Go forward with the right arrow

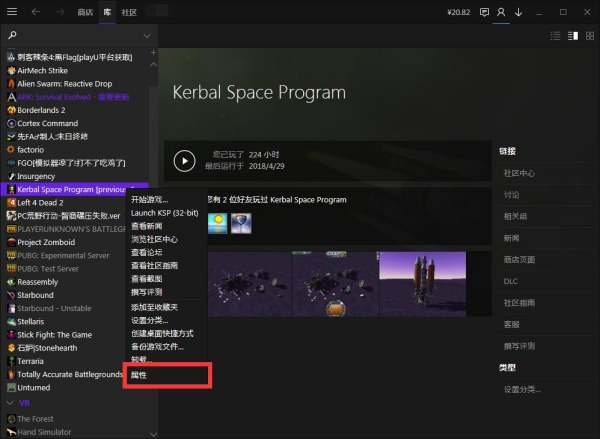pyautogui.click(x=60, y=12)
